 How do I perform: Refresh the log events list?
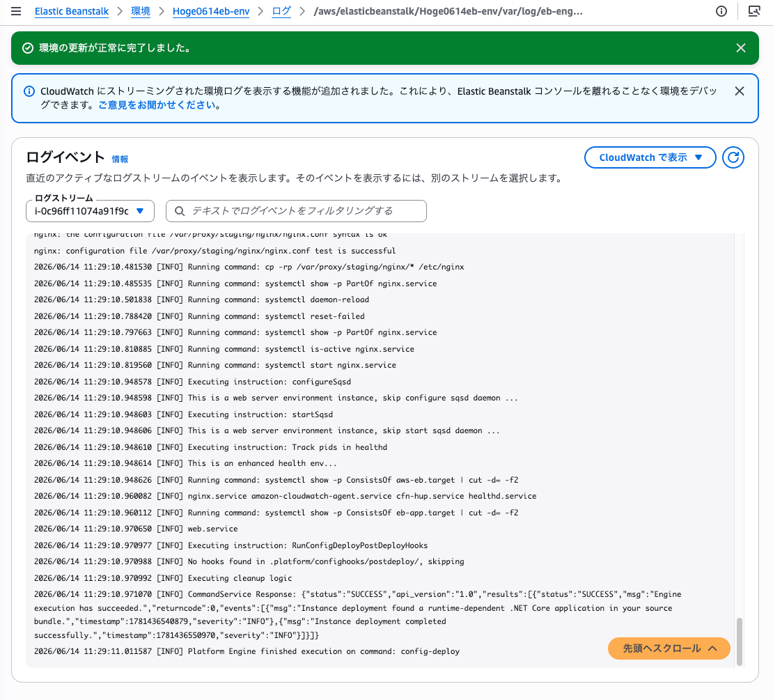[x=733, y=157]
